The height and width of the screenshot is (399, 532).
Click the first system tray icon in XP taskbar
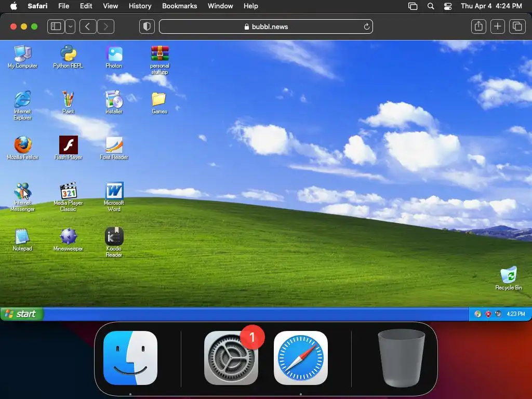[478, 314]
